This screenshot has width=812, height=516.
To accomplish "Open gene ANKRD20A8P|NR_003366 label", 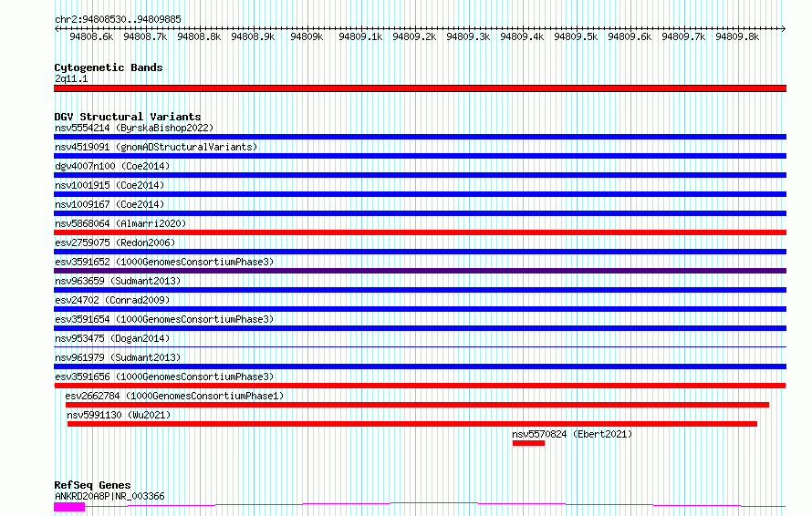I will [x=109, y=496].
